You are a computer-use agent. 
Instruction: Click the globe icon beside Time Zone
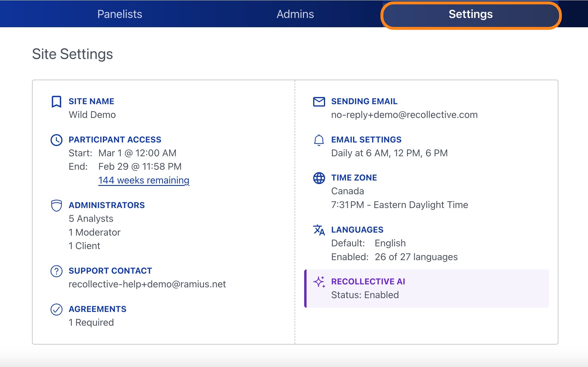coord(319,178)
